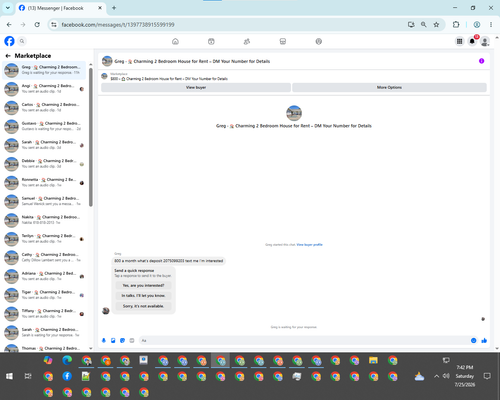Reload the page in Chrome
The width and height of the screenshot is (500, 400).
(37, 25)
